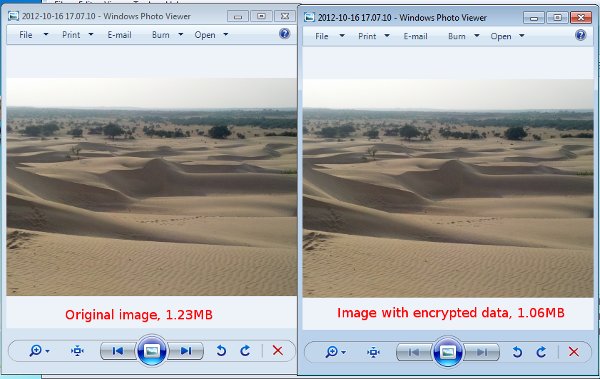Click zoom magnifier in left Photo Viewer
600x379 pixels.
pos(35,350)
